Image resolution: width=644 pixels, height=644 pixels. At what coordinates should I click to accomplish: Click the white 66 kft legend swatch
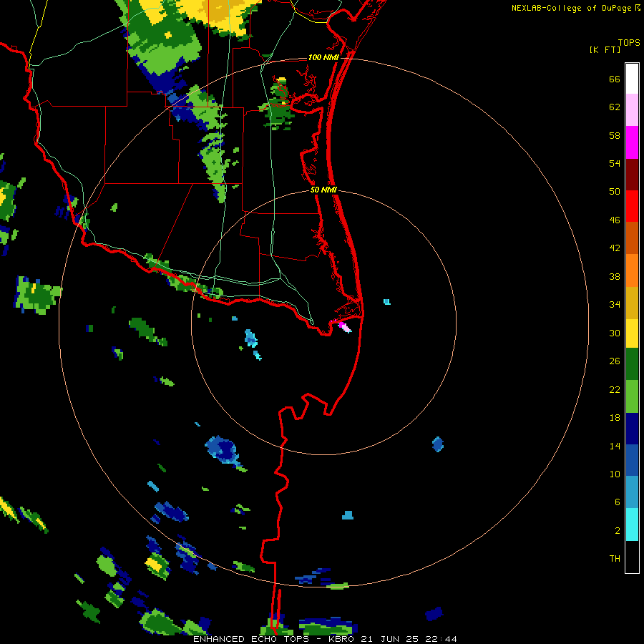pos(632,79)
